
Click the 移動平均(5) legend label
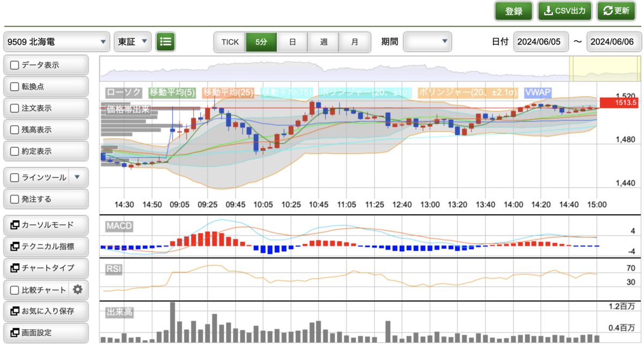pos(172,93)
